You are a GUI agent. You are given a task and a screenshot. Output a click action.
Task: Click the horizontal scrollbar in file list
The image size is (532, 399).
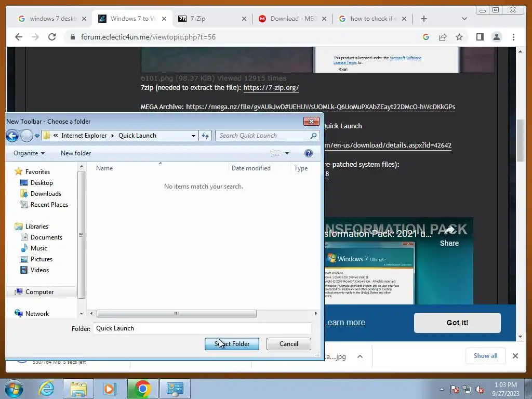click(177, 313)
